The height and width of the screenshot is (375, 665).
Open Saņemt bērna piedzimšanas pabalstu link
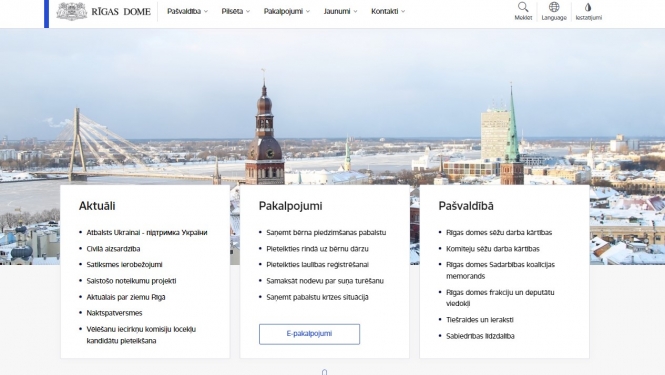click(326, 232)
